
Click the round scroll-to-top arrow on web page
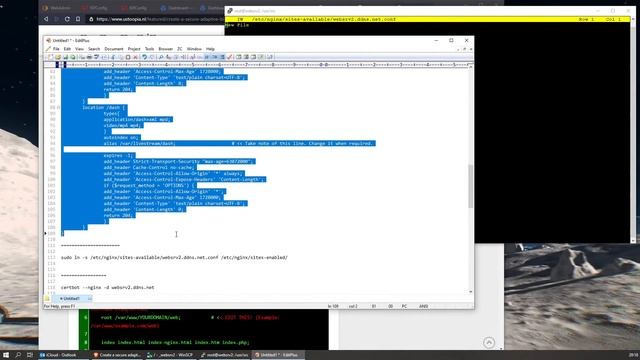click(489, 342)
